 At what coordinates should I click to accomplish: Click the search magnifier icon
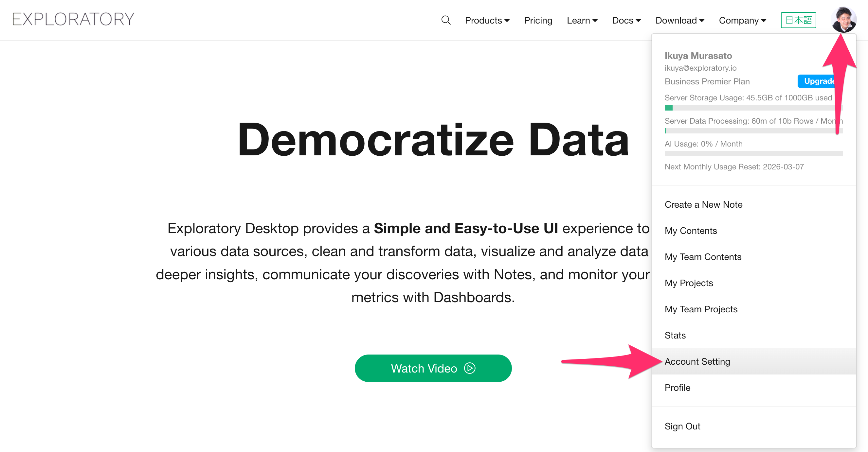click(445, 20)
